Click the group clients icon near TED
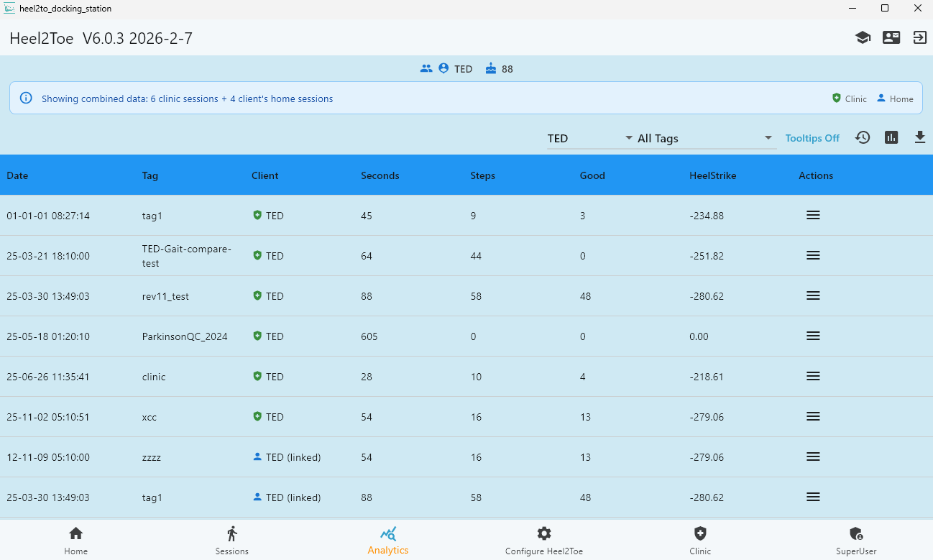933x560 pixels. (426, 68)
